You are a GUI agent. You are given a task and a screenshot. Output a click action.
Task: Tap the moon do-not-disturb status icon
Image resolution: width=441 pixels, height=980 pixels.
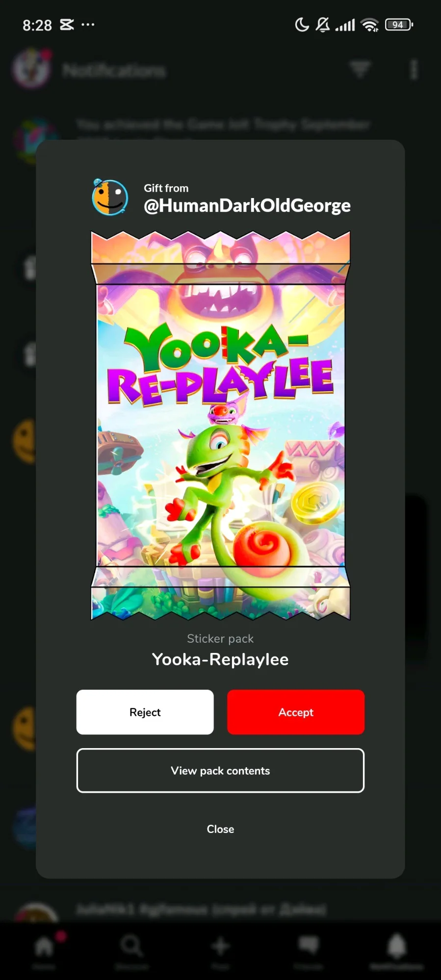tap(302, 25)
